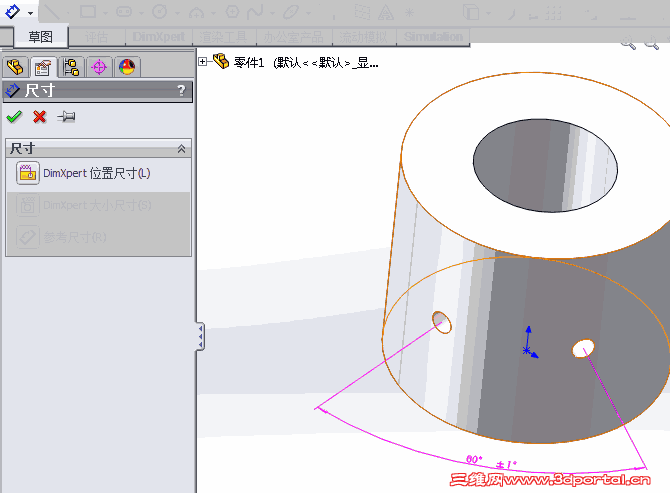Click the 60° dimension value
The image size is (670, 493).
[x=474, y=460]
